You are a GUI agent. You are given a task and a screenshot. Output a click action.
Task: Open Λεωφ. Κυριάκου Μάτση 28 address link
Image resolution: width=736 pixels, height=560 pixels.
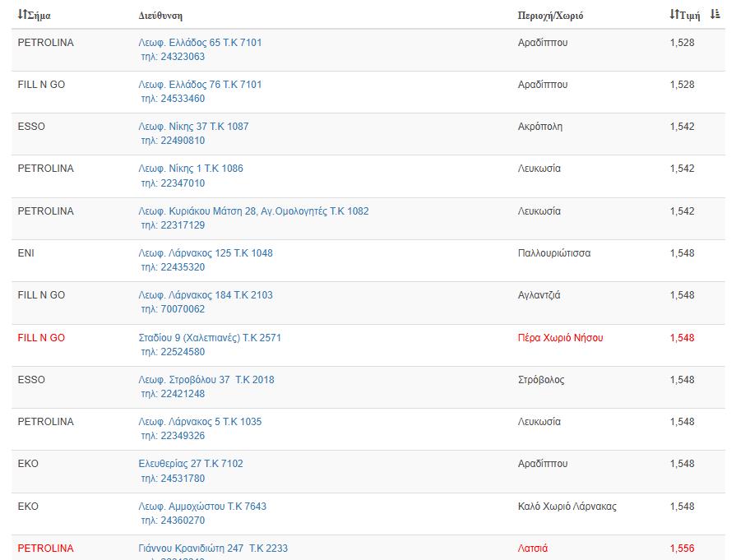[253, 211]
